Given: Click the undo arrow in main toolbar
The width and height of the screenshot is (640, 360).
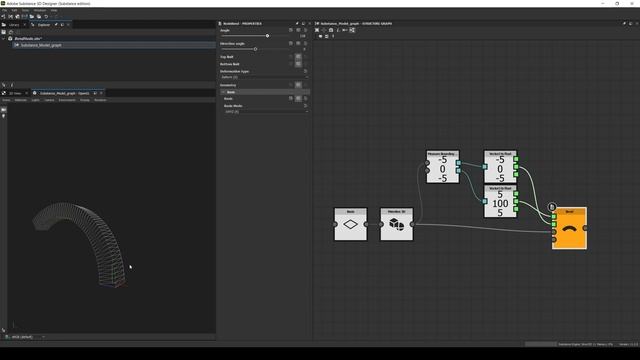Looking at the screenshot, I should (46, 17).
